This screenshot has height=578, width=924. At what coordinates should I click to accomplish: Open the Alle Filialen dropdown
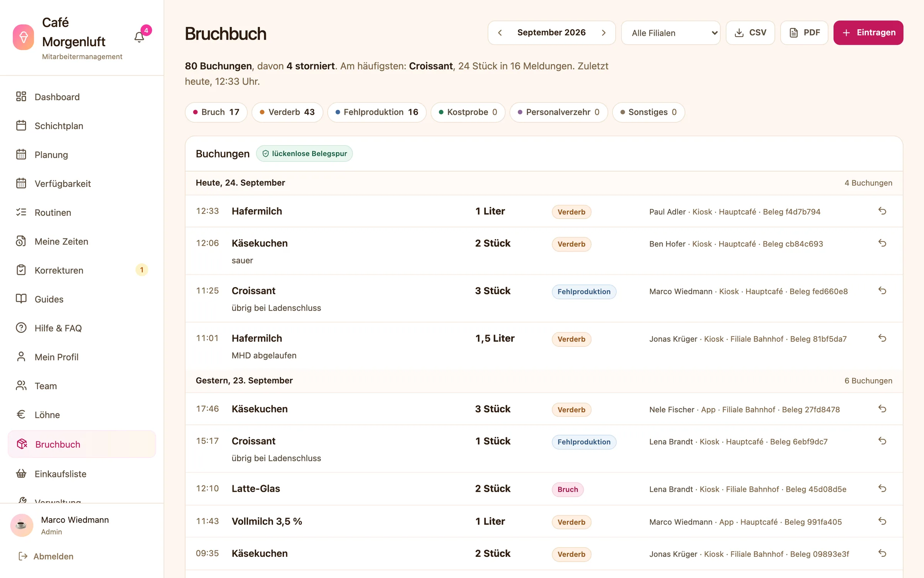[671, 33]
